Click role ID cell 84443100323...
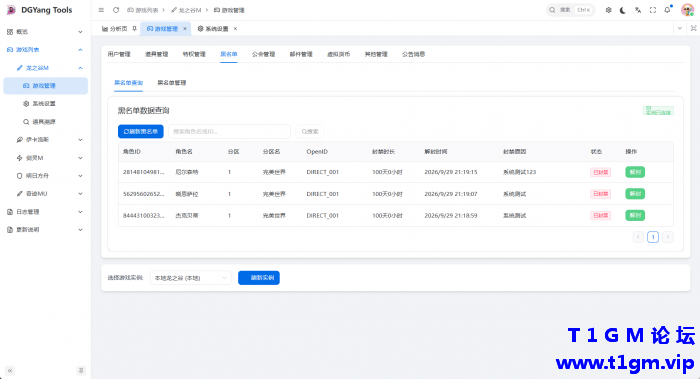Image resolution: width=700 pixels, height=379 pixels. [143, 215]
